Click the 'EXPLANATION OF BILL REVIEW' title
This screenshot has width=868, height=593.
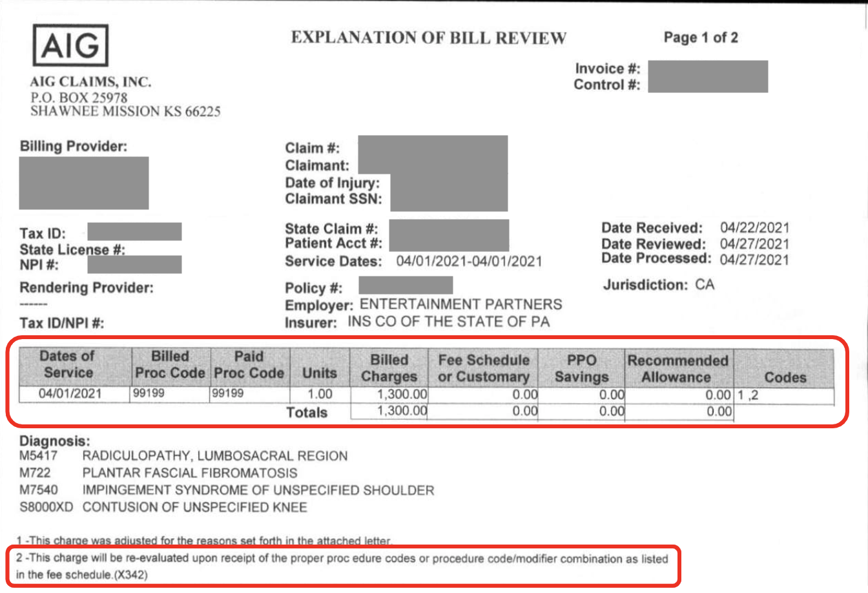(428, 37)
